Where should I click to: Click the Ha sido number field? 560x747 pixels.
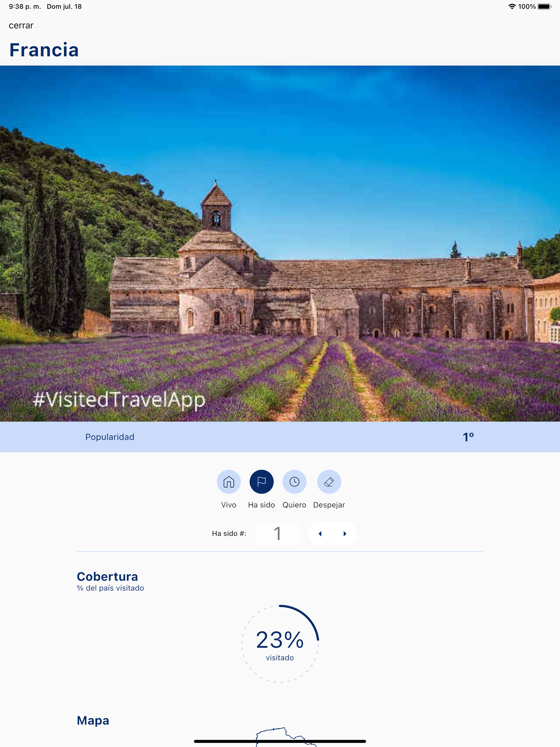[x=277, y=533]
